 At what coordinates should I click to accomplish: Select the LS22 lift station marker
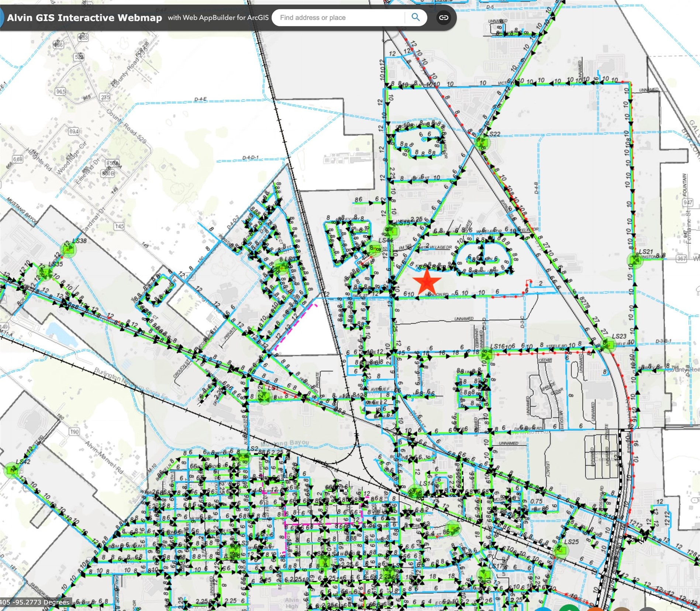click(x=482, y=141)
